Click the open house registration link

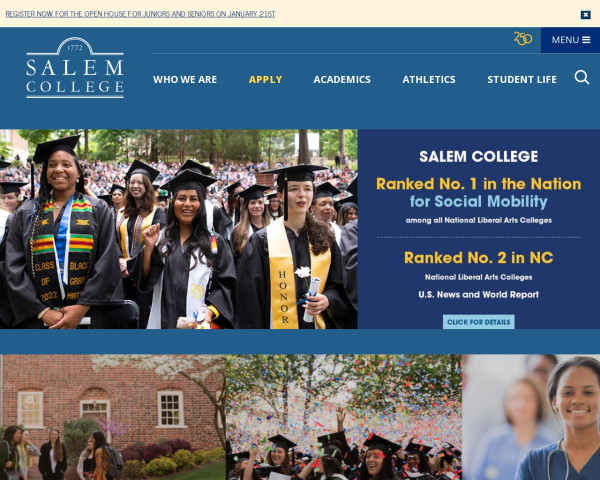coord(140,14)
